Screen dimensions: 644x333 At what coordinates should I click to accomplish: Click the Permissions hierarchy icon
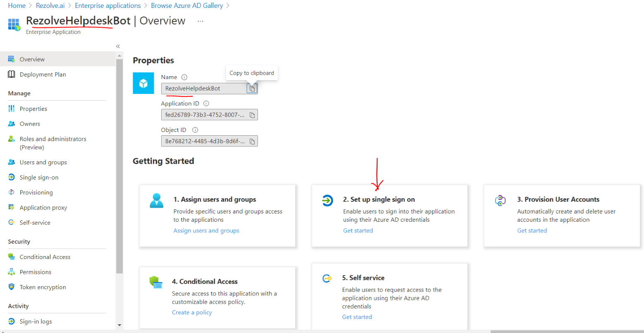(x=12, y=272)
